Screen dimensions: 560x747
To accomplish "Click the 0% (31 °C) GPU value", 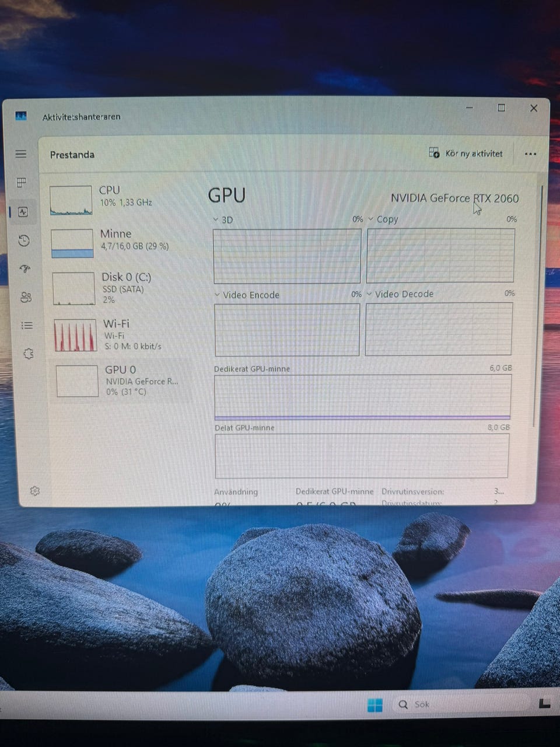I will coord(127,392).
